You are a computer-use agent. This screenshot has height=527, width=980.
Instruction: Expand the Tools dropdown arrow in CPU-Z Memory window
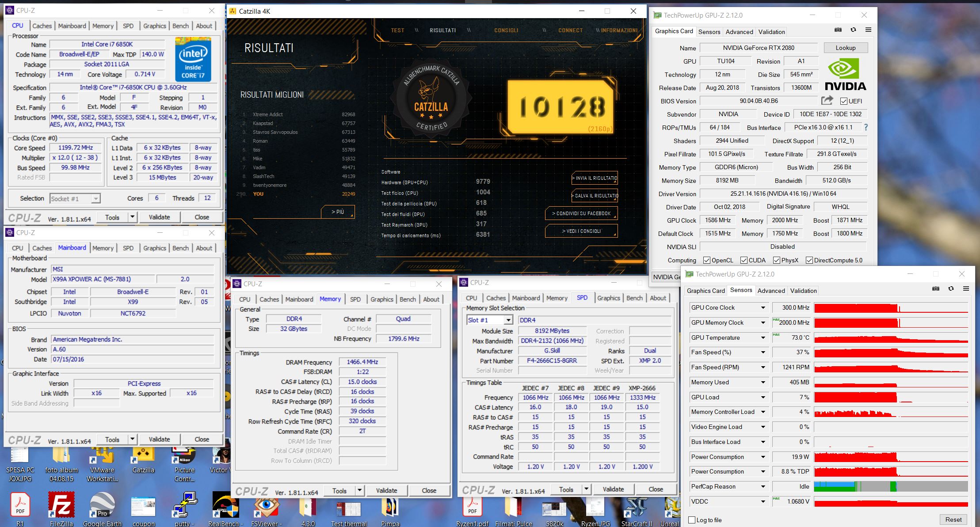[x=359, y=490]
